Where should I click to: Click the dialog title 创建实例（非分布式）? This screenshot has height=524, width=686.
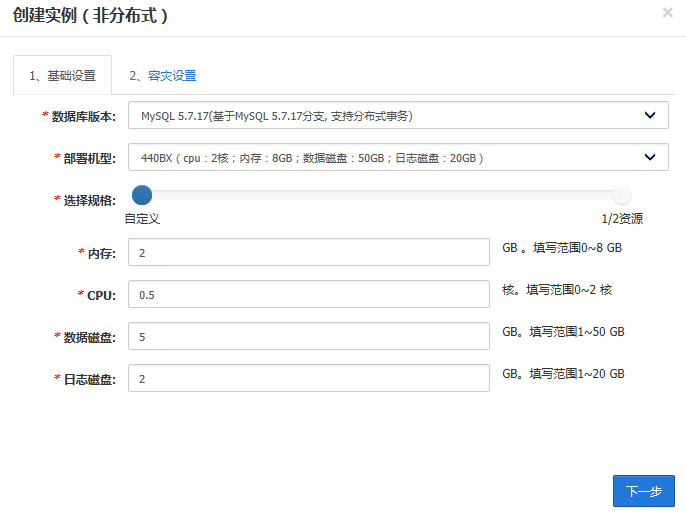[90, 16]
